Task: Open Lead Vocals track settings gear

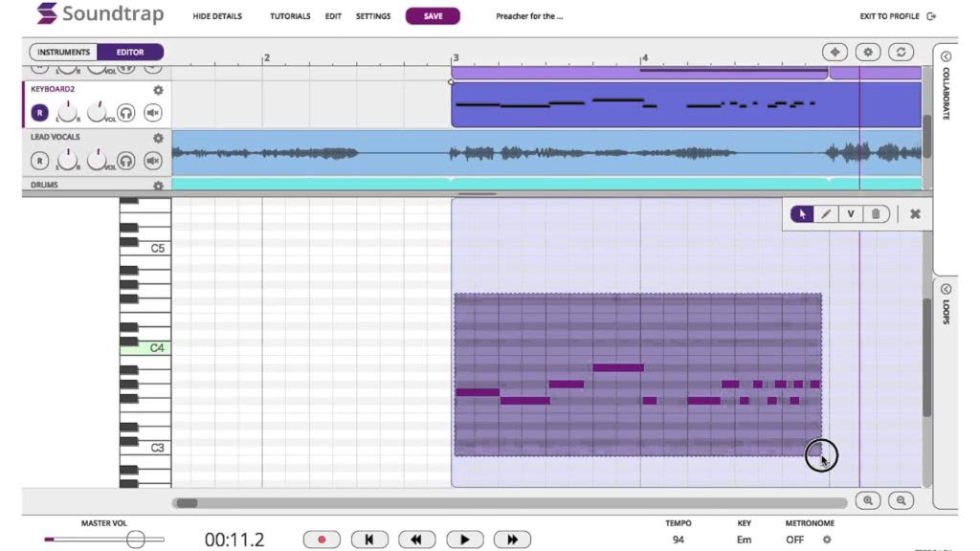Action: click(x=158, y=138)
